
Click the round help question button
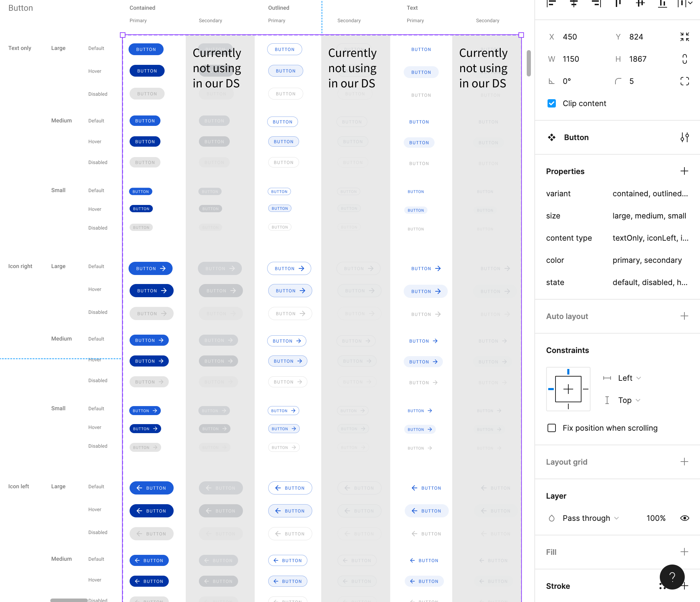point(672,577)
